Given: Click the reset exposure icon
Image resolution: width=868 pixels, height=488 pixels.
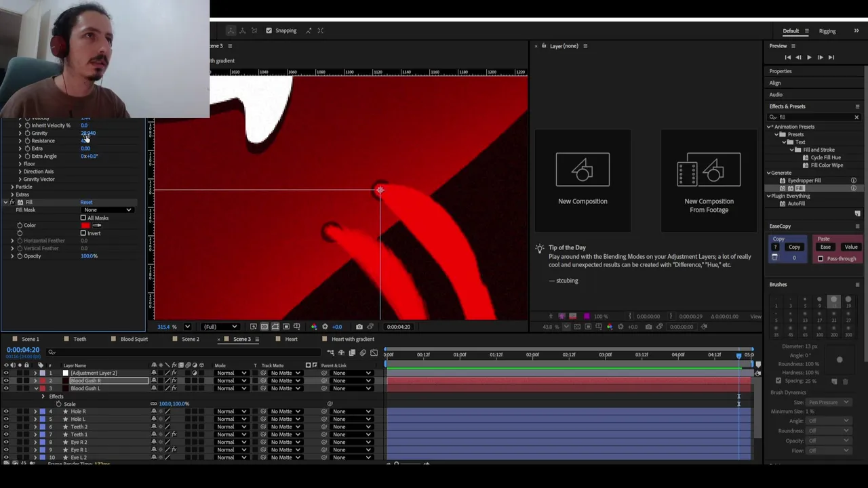Looking at the screenshot, I should tap(325, 327).
